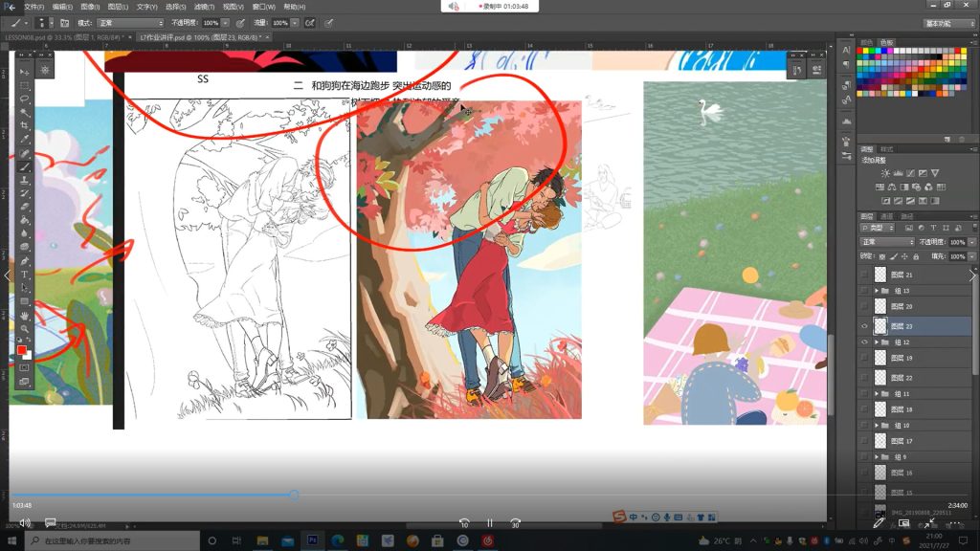Select the Eyedropper tool
Screen dimensions: 980x551
[x=25, y=139]
